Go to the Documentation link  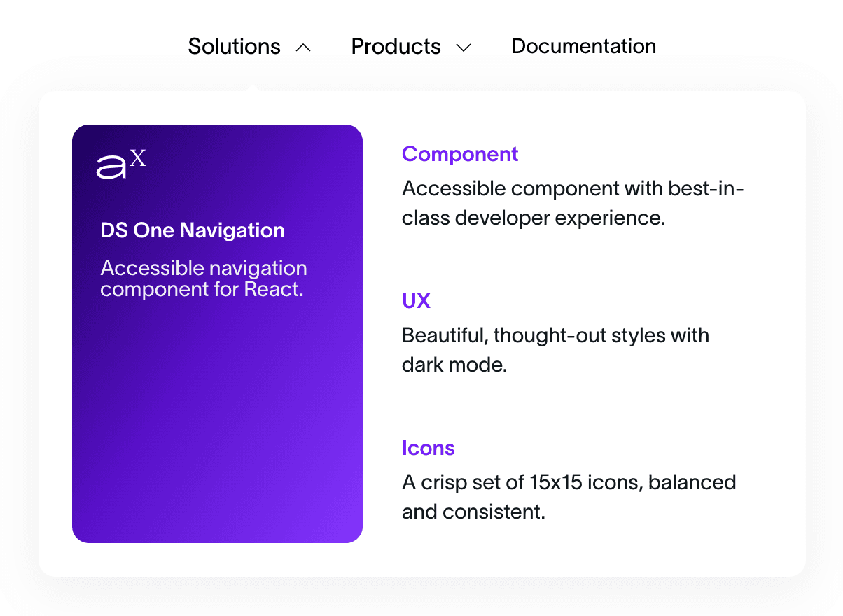click(583, 47)
